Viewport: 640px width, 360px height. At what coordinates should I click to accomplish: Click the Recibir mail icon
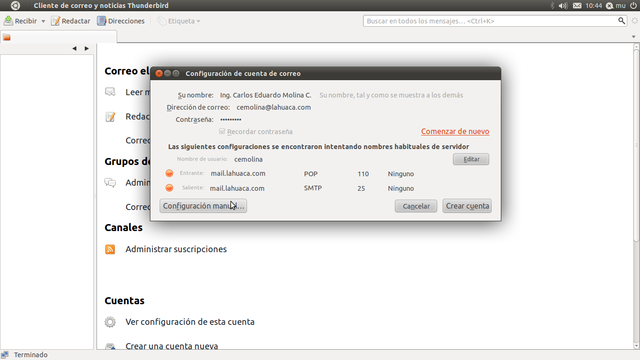(8, 21)
